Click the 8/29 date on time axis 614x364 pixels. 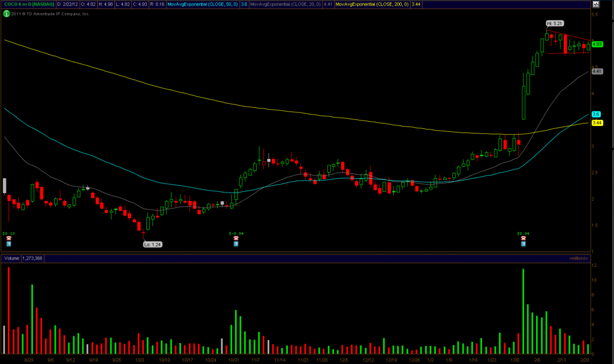29,360
